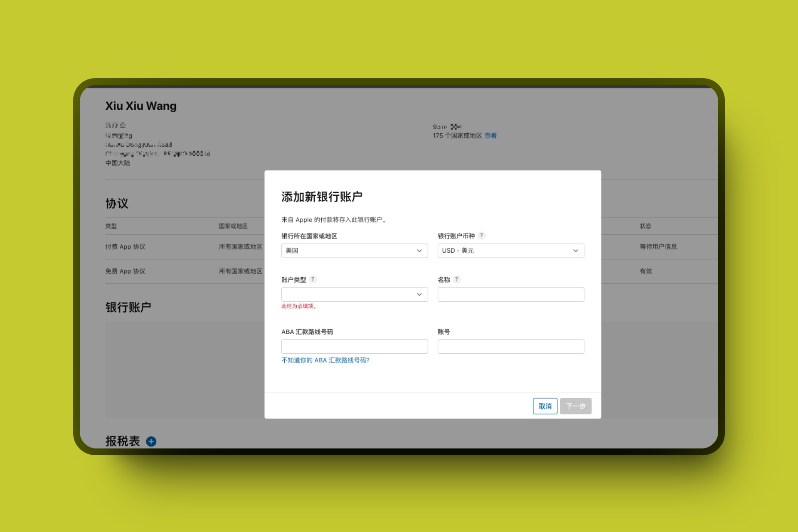
Task: Click the 取消 button
Action: (x=545, y=406)
